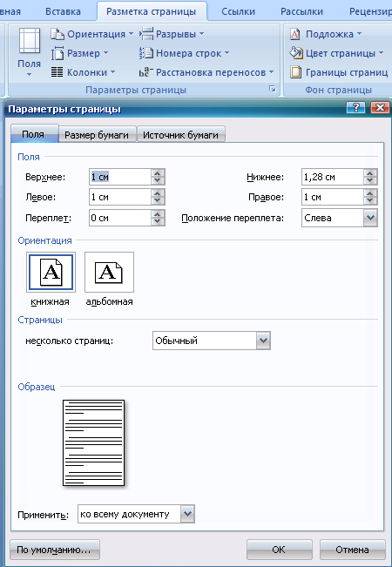Open the Номера строк dropdown

tap(185, 53)
